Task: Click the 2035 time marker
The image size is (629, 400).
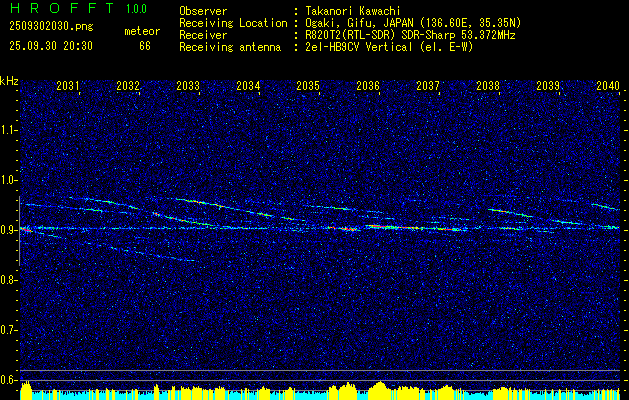Action: 308,85
